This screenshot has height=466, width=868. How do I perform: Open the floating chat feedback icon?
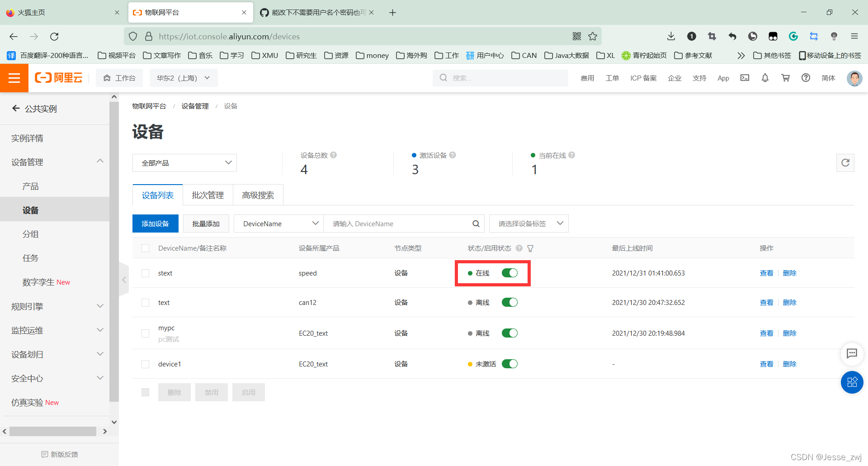(852, 353)
